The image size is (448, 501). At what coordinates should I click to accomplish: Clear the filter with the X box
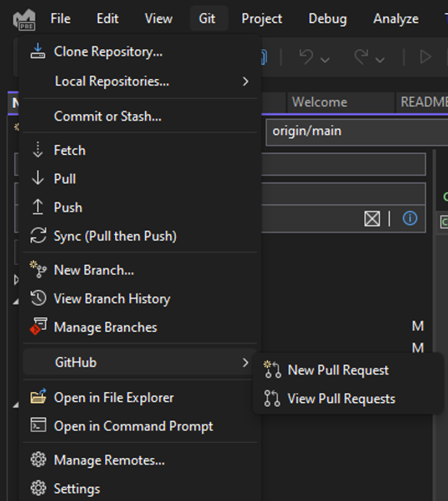(372, 219)
